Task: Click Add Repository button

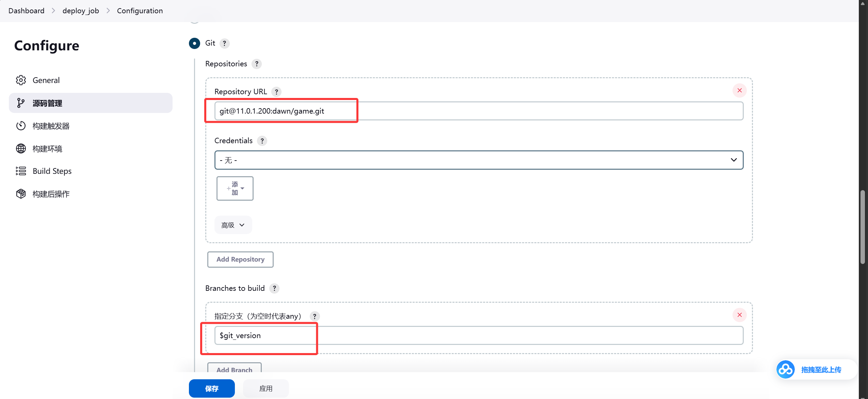Action: tap(240, 260)
